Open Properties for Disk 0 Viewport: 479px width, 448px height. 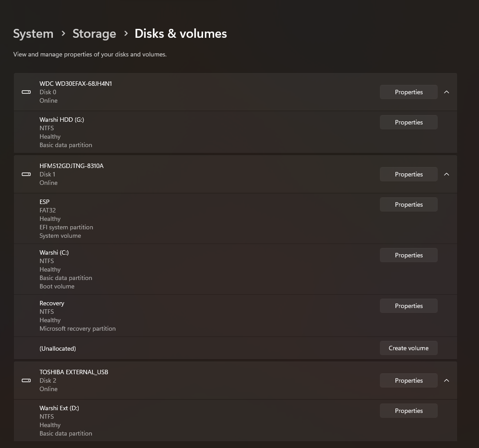pyautogui.click(x=408, y=92)
